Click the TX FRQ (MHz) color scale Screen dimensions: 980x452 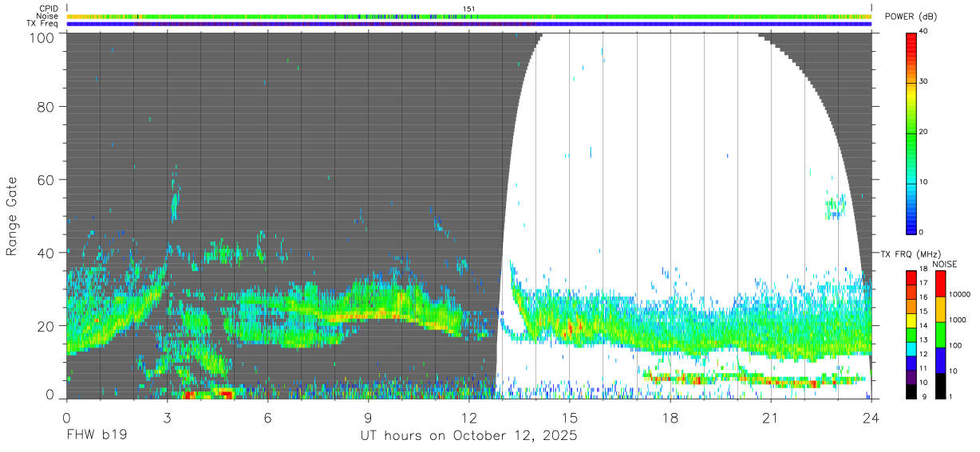coord(911,334)
